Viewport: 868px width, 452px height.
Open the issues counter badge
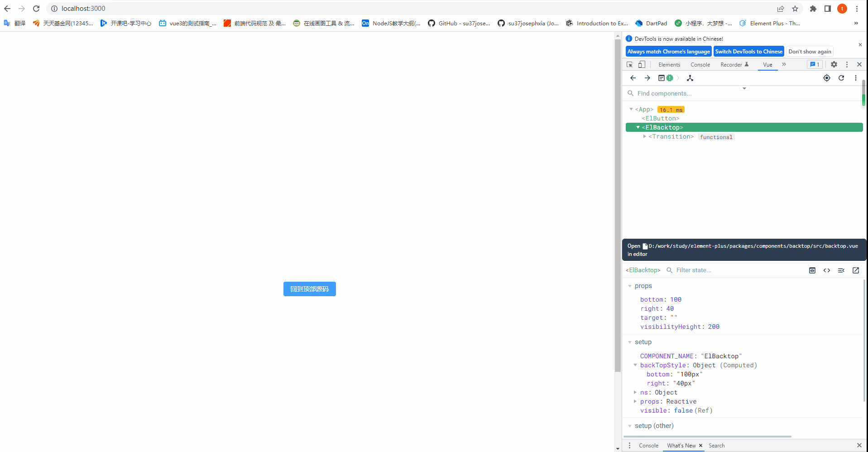[x=815, y=65]
